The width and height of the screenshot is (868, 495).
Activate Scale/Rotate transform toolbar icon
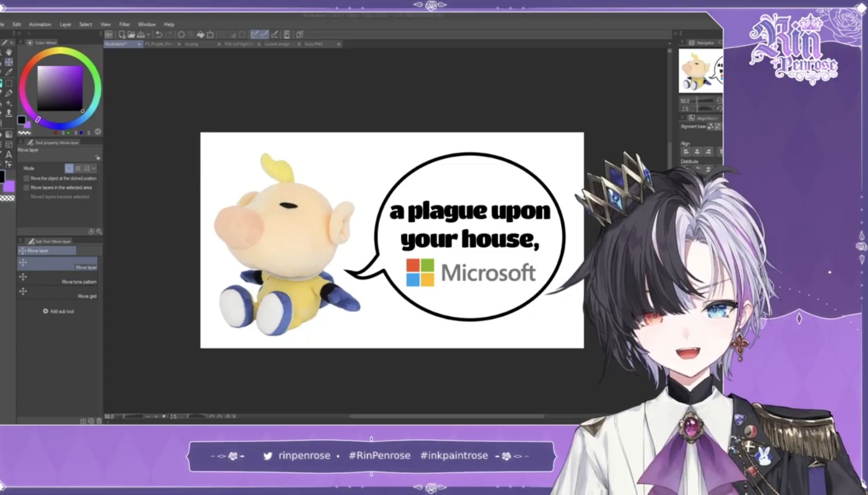pos(210,34)
